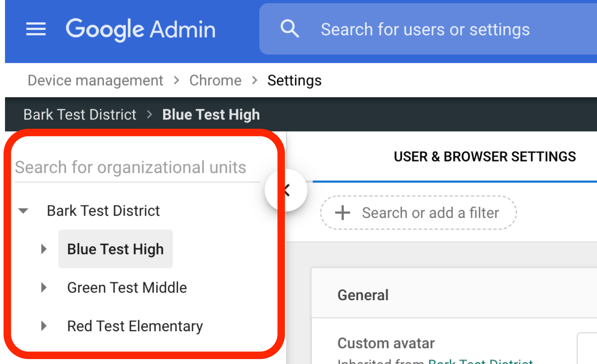Expand the Red Test Elementary unit
Image resolution: width=597 pixels, height=364 pixels.
(x=44, y=326)
